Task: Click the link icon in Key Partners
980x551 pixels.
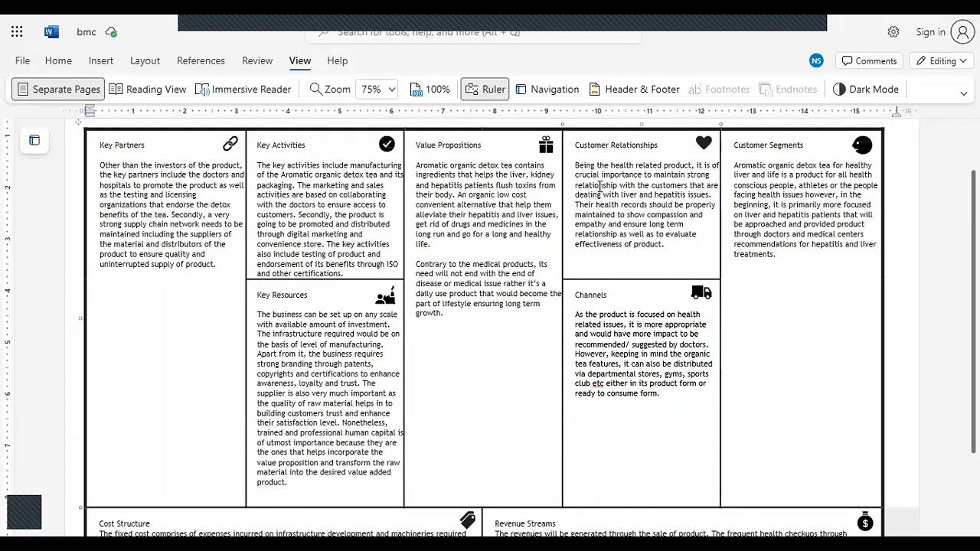Action: click(230, 144)
